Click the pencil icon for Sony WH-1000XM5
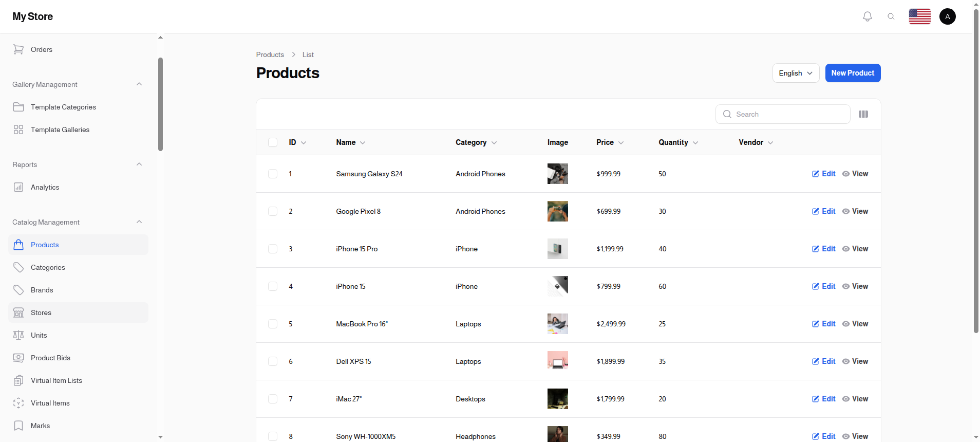The height and width of the screenshot is (442, 980). 816,436
